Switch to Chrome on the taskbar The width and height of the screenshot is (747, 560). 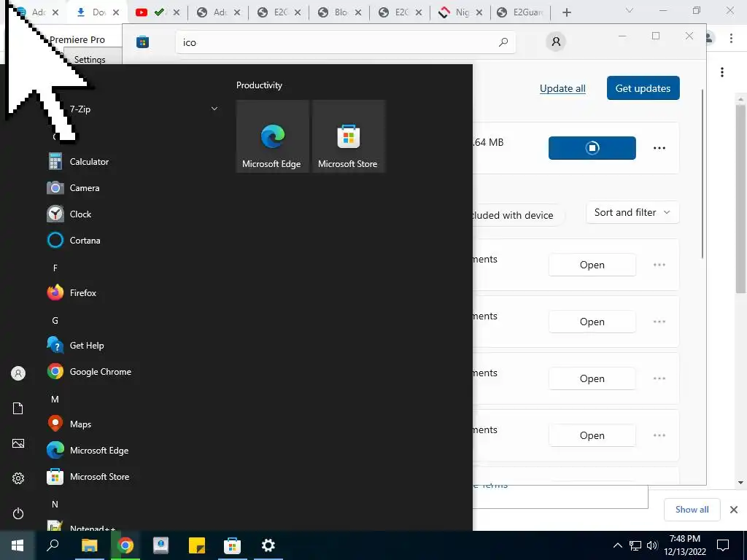[x=125, y=545]
